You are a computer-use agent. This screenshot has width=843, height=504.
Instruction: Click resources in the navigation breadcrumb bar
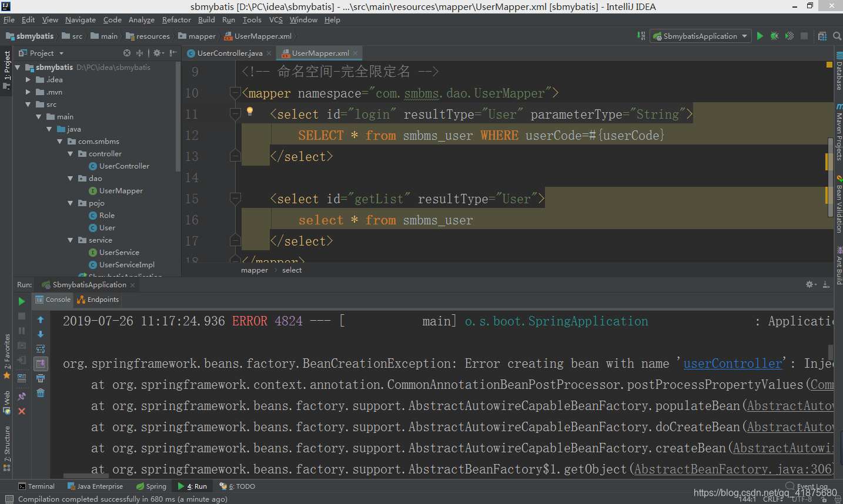point(148,36)
